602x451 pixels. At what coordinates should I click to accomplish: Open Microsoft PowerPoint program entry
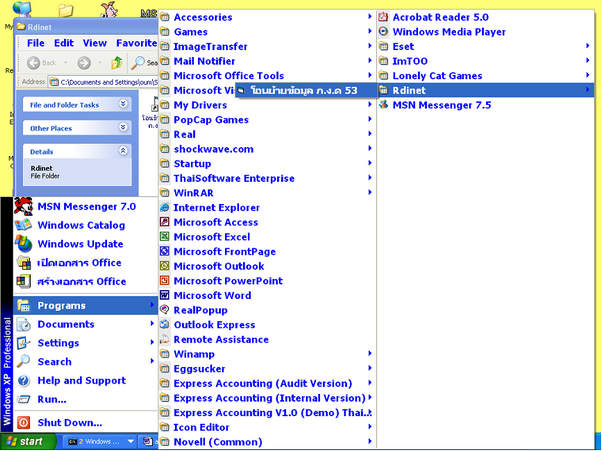click(x=227, y=281)
